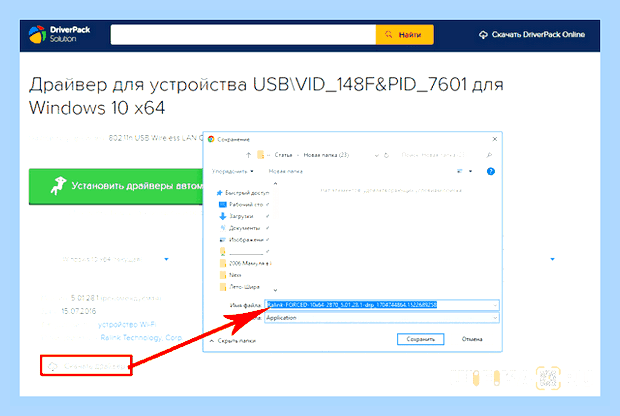
Task: Open the blue help question mark icon
Action: tap(491, 171)
